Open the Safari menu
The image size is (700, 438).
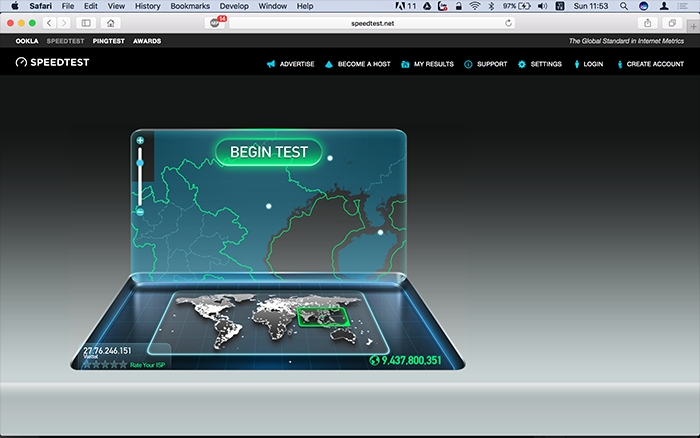coord(41,6)
